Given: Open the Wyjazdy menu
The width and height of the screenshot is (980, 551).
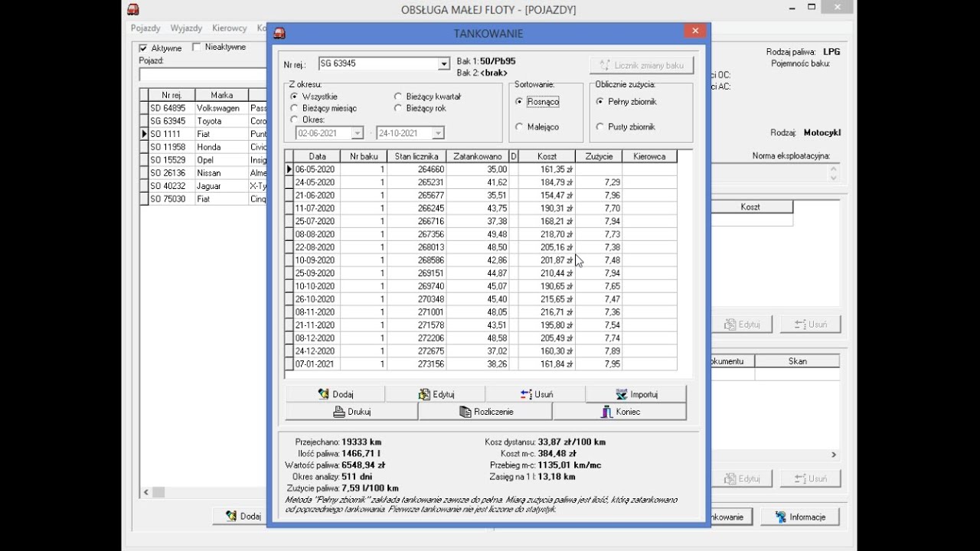Looking at the screenshot, I should click(x=186, y=28).
